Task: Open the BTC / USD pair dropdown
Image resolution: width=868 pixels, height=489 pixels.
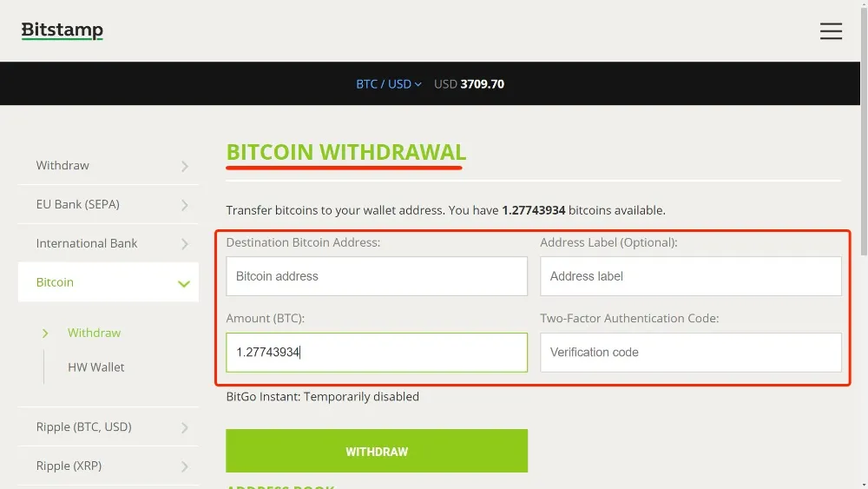Action: (x=389, y=84)
